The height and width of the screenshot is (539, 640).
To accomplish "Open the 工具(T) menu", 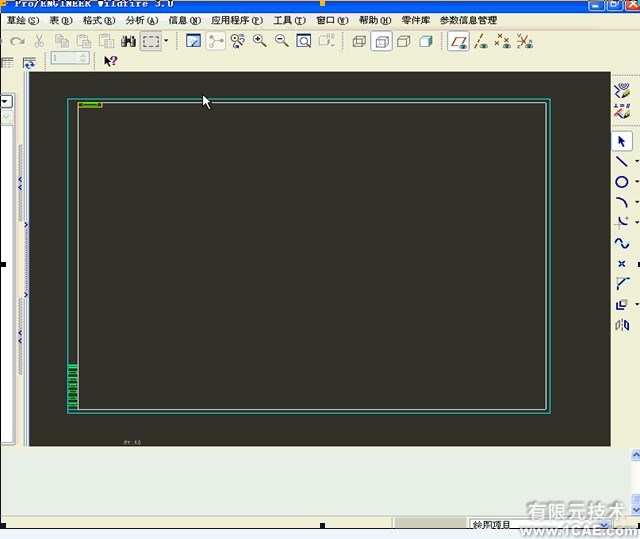I will (x=289, y=20).
